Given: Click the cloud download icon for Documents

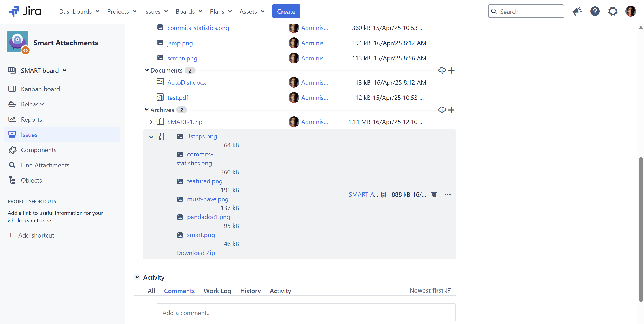Looking at the screenshot, I should coord(442,71).
